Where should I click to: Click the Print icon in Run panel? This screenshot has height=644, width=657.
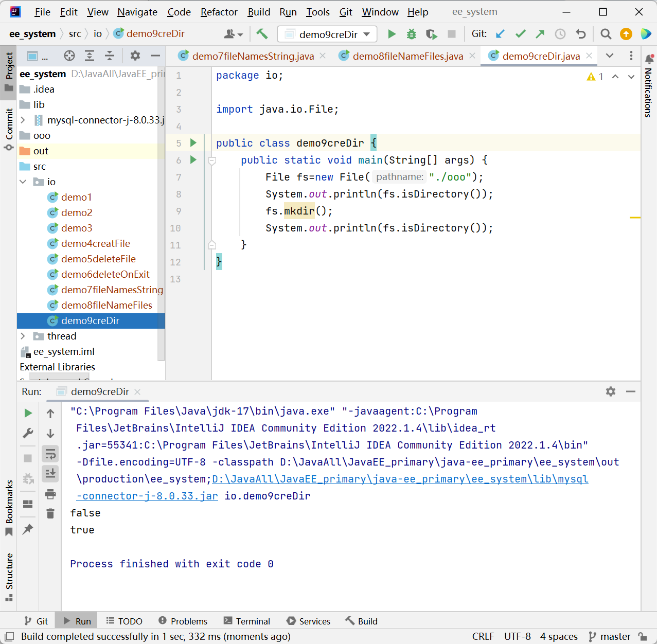pyautogui.click(x=50, y=494)
